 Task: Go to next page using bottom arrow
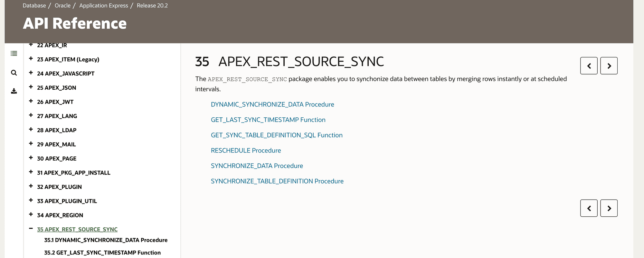tap(609, 208)
